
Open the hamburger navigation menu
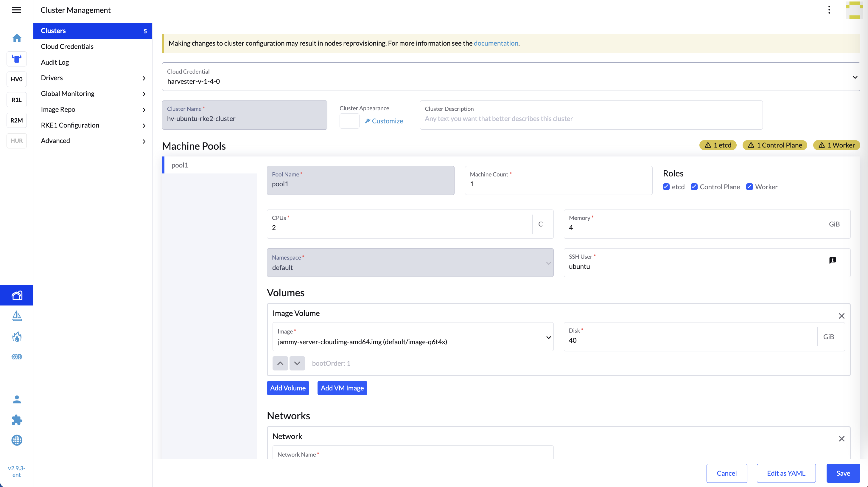pyautogui.click(x=16, y=10)
